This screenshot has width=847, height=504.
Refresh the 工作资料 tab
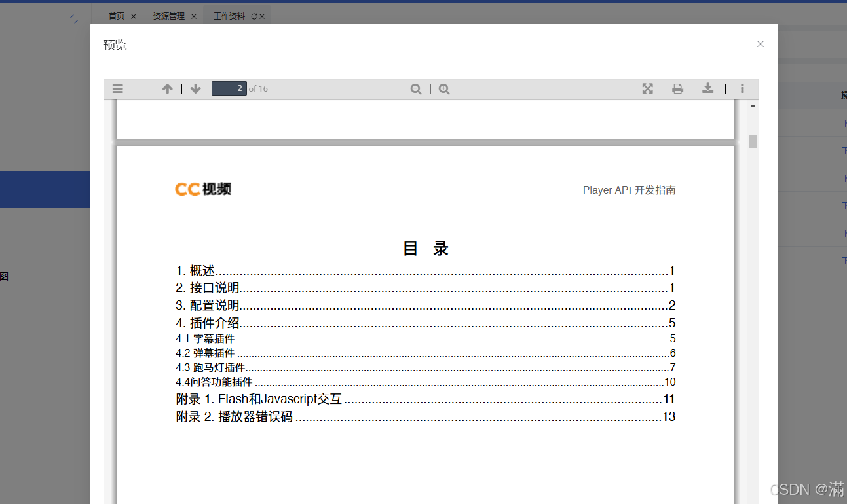255,16
